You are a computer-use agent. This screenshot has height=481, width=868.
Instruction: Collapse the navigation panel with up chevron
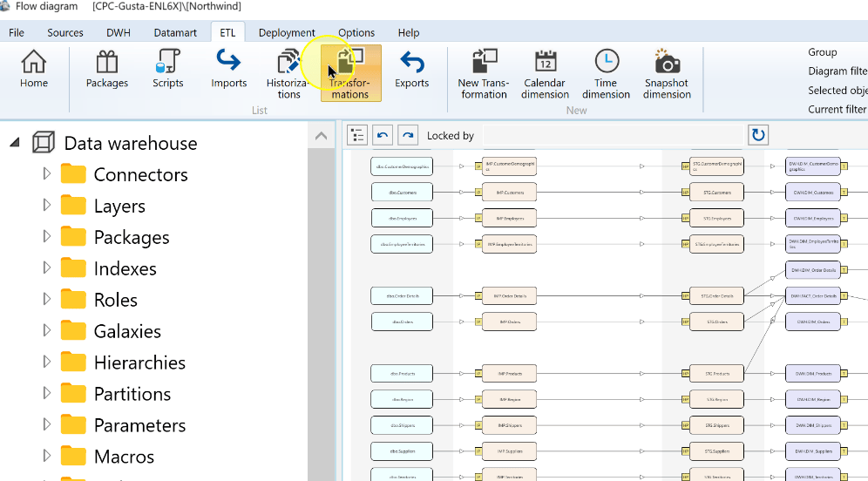pyautogui.click(x=321, y=136)
